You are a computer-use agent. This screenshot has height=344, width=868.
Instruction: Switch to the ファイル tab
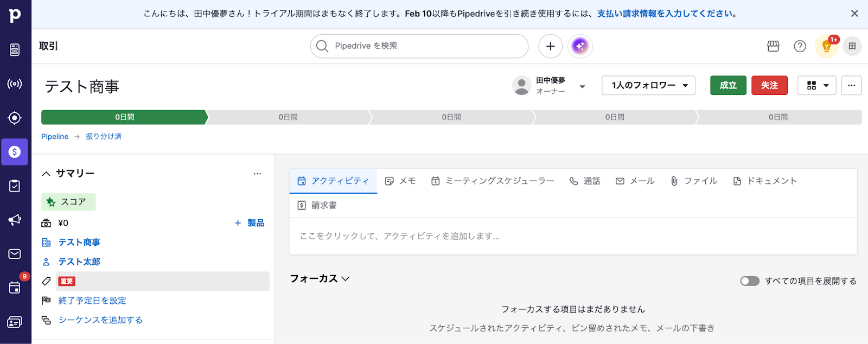[x=694, y=181]
